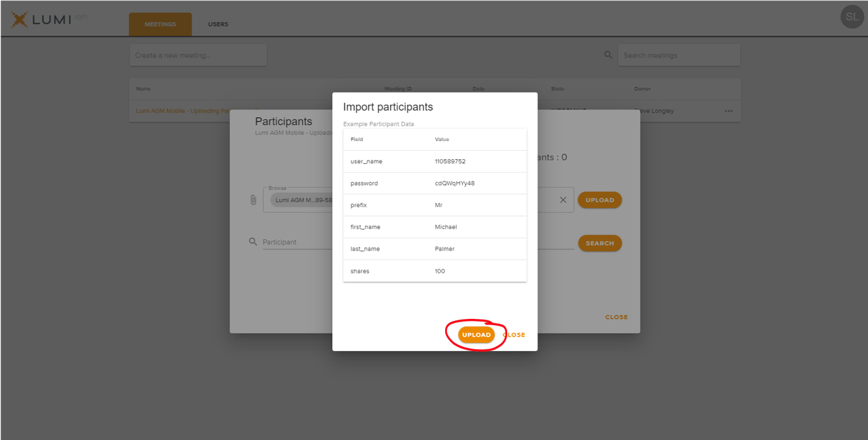Select the value Michael
868x440 pixels.
tap(446, 227)
